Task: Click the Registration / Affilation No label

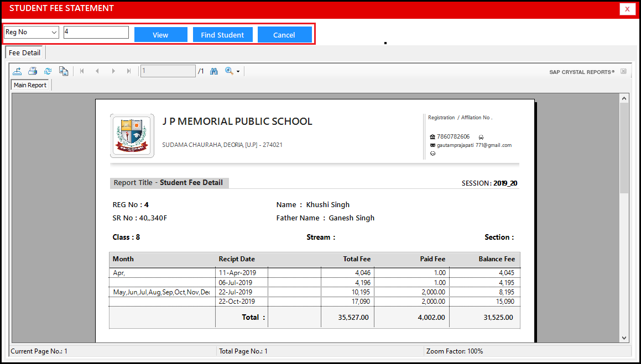Action: pyautogui.click(x=460, y=118)
